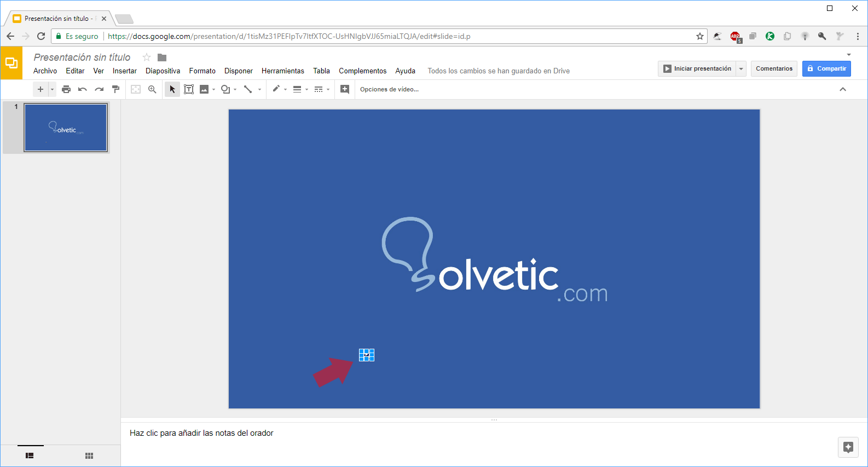Open the Diapositiva menu
This screenshot has width=868, height=467.
(163, 71)
